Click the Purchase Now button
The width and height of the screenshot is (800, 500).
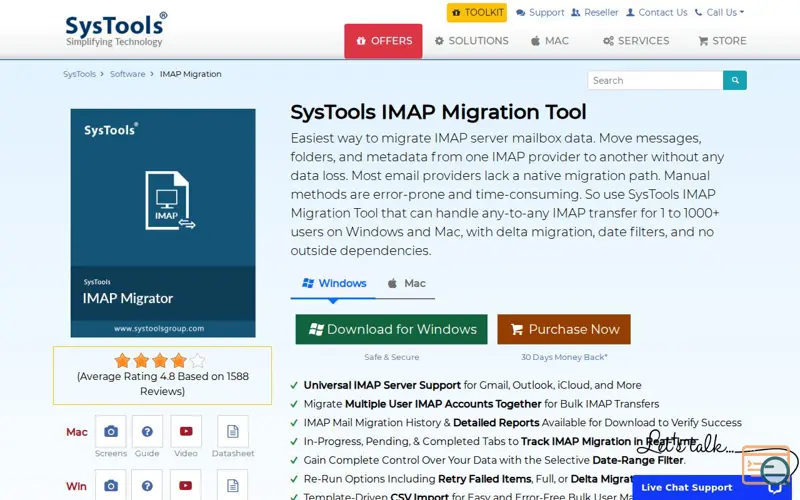[x=564, y=329]
